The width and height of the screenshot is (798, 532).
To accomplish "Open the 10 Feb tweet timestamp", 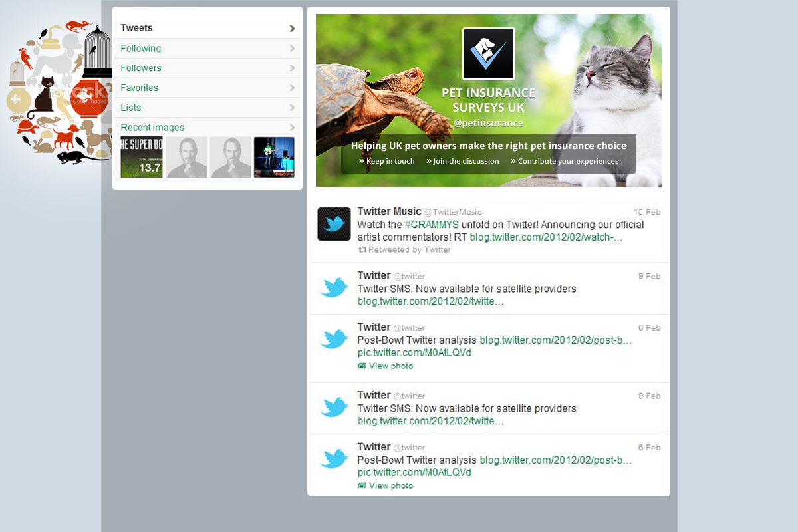I will pos(647,212).
